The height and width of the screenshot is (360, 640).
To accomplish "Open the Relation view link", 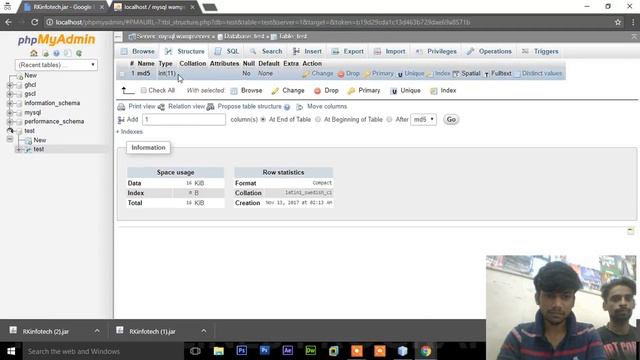I will [186, 107].
